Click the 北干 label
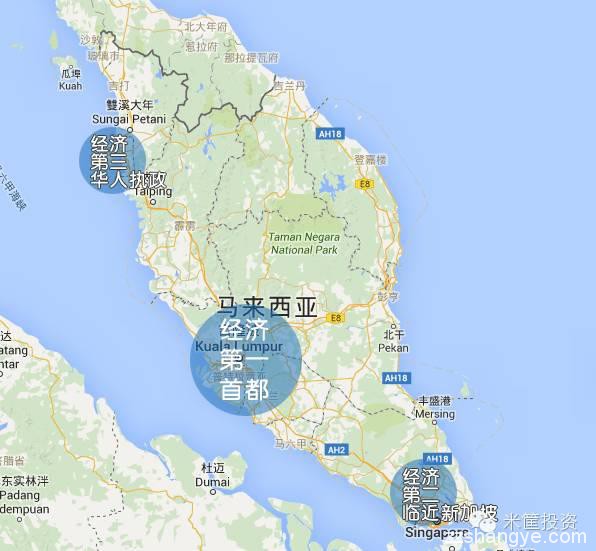The image size is (596, 551). pyautogui.click(x=394, y=334)
